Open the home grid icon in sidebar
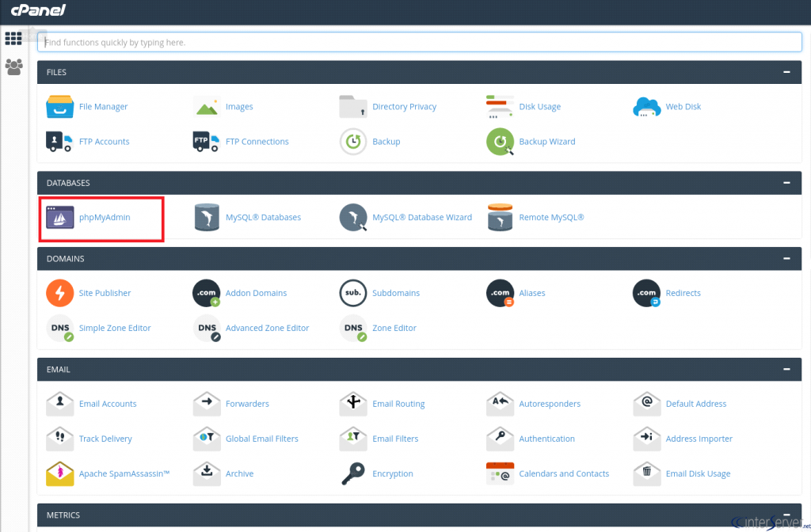 [x=13, y=38]
